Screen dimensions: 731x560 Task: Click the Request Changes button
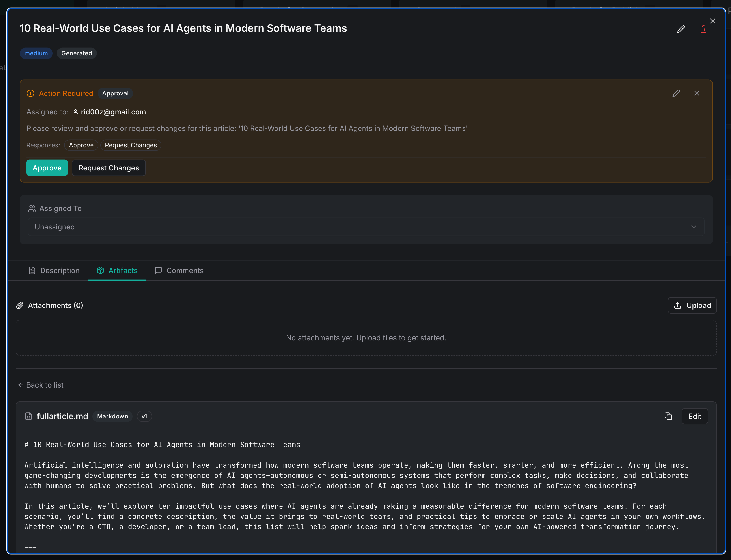coord(109,168)
